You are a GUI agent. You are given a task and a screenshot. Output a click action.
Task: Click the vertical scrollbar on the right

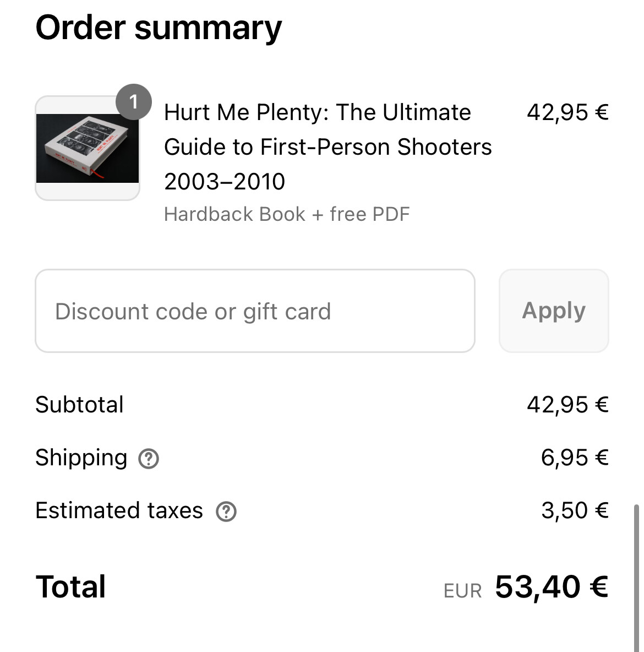(636, 578)
